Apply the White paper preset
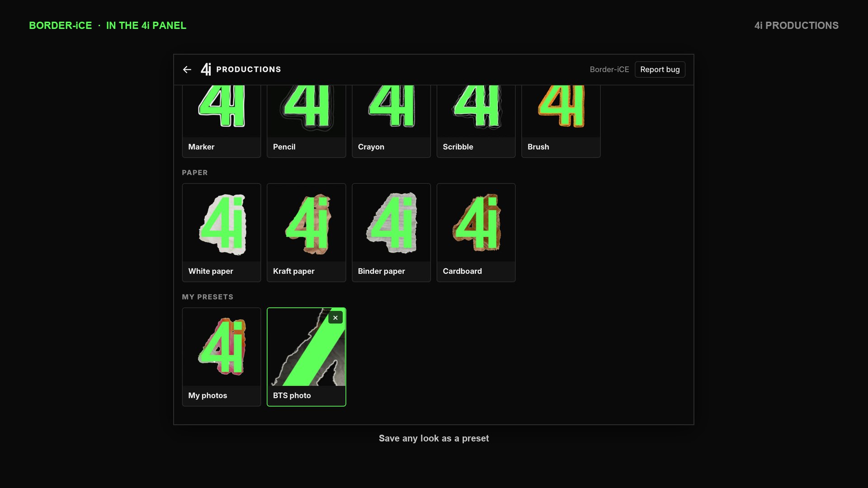Viewport: 868px width, 488px height. pyautogui.click(x=222, y=233)
